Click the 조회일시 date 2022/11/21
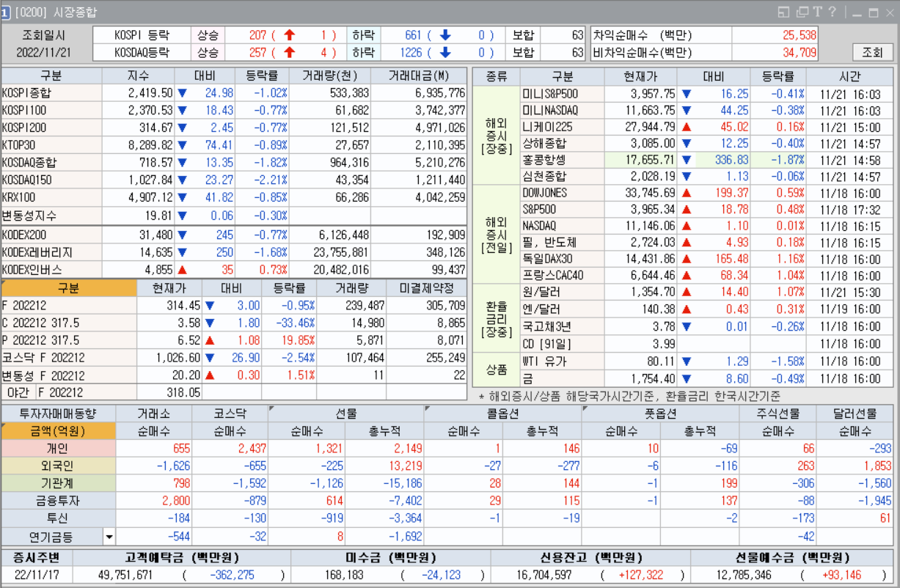900x588 pixels. 44,52
